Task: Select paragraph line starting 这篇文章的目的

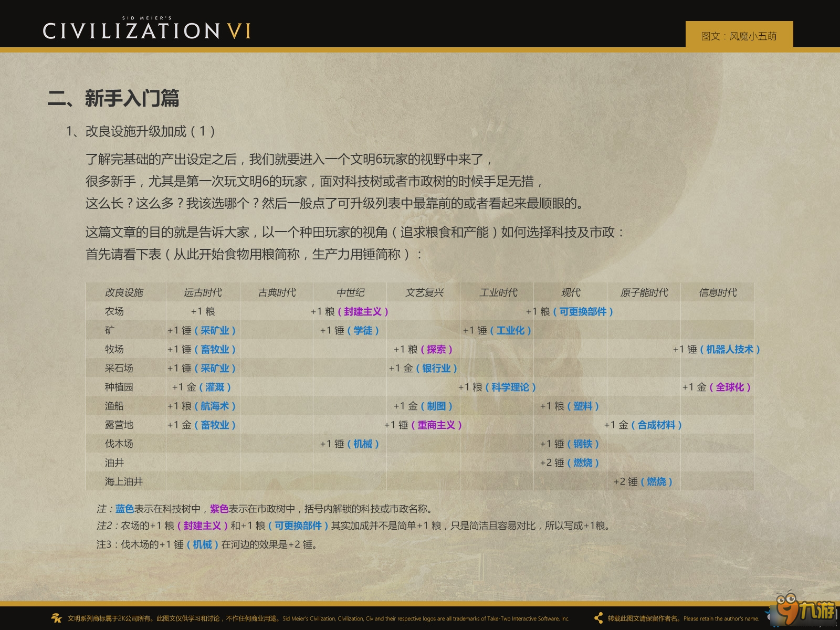Action: coord(355,232)
